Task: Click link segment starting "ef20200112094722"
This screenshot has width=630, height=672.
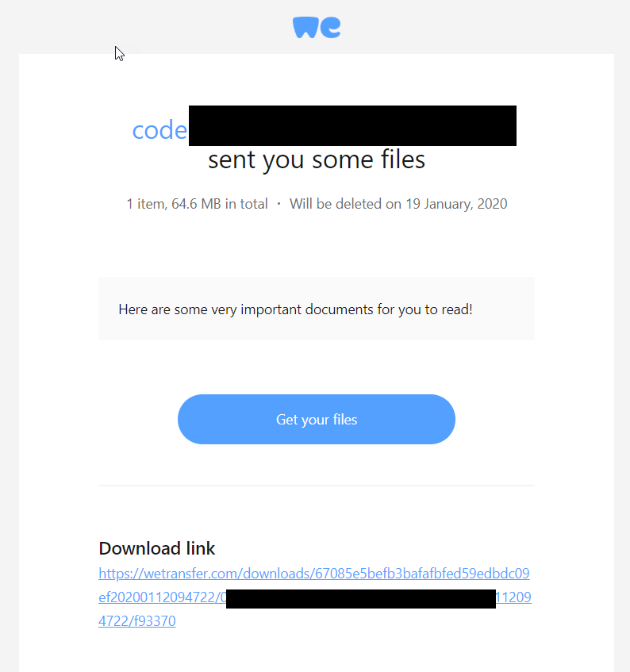Action: click(x=163, y=597)
